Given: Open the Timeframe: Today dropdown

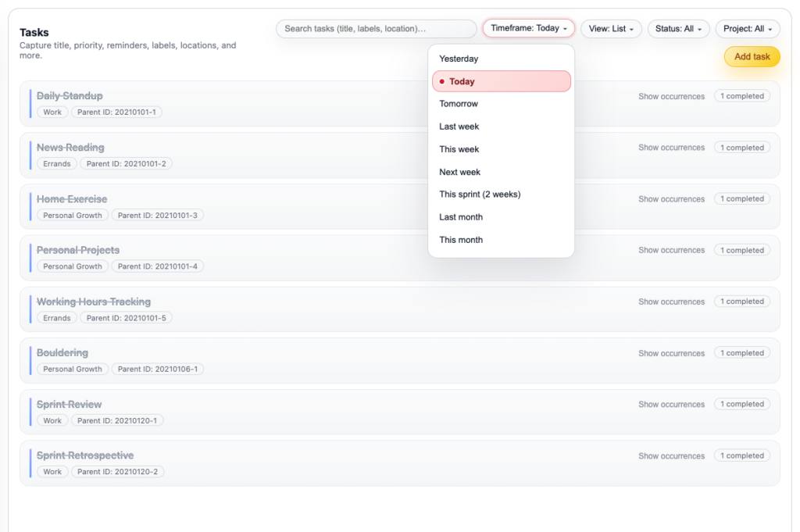Looking at the screenshot, I should point(528,28).
